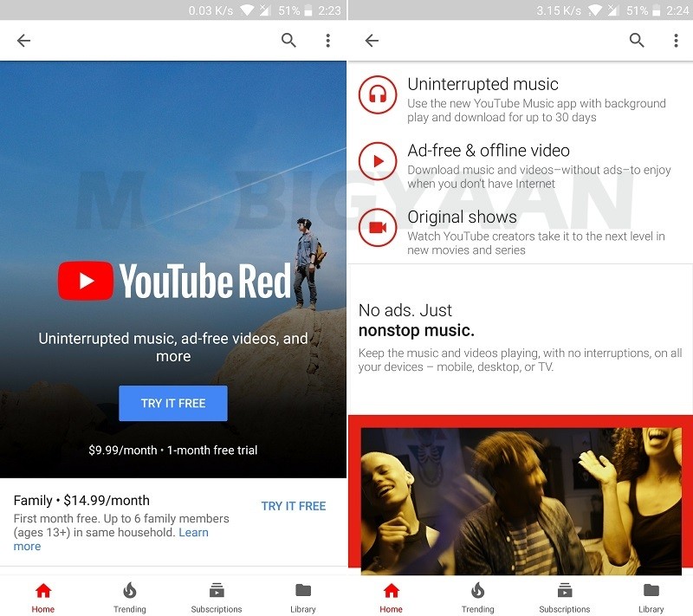Select Home tab on right screen
Image resolution: width=693 pixels, height=616 pixels.
392,598
